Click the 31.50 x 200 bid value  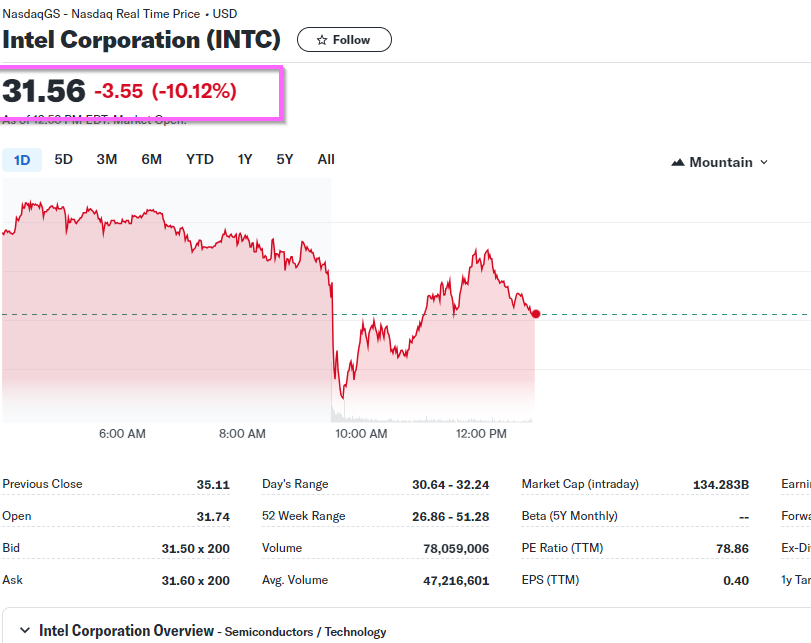(x=196, y=549)
